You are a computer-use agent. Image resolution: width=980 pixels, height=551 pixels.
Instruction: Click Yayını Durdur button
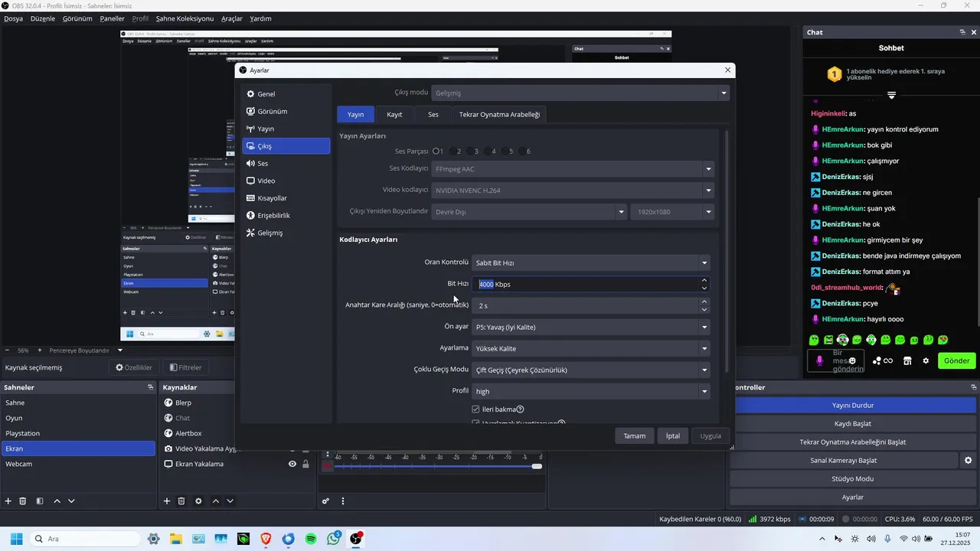tap(852, 405)
